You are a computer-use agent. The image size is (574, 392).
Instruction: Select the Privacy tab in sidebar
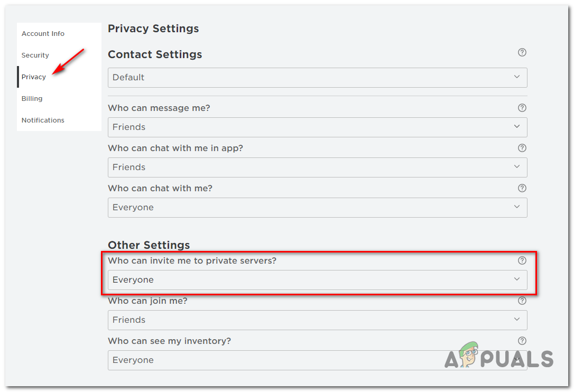coord(34,77)
